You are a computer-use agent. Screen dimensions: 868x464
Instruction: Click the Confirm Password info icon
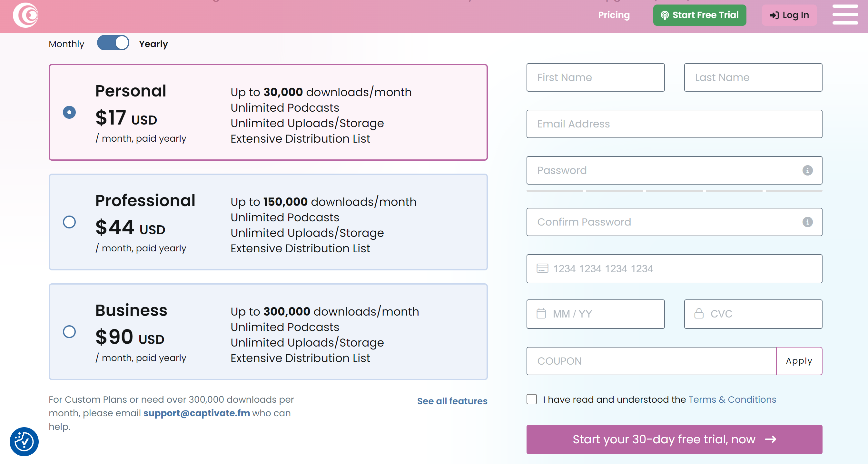pyautogui.click(x=807, y=222)
